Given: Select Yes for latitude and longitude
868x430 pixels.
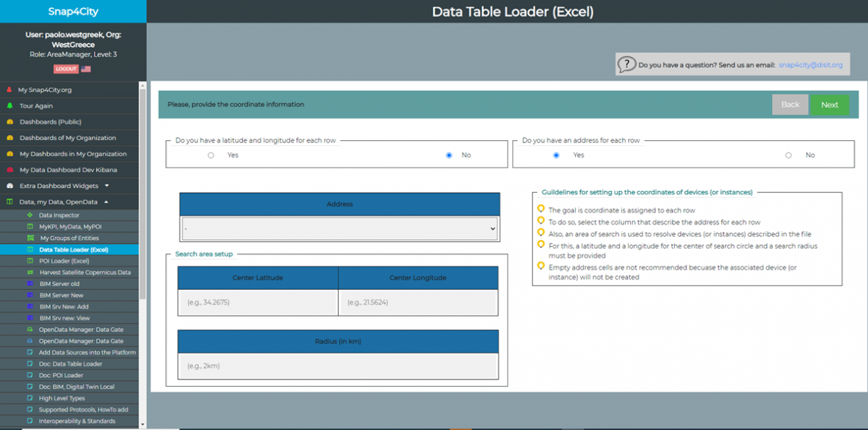Looking at the screenshot, I should pos(211,155).
